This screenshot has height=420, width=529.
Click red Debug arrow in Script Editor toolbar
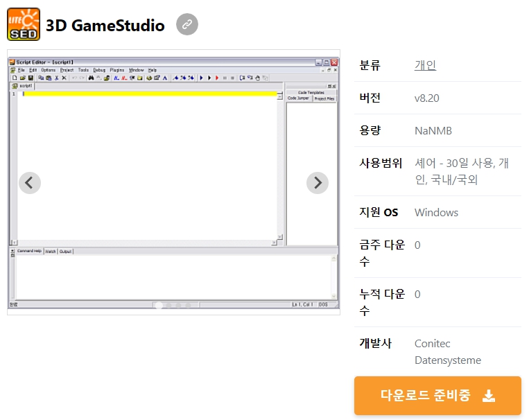(217, 78)
